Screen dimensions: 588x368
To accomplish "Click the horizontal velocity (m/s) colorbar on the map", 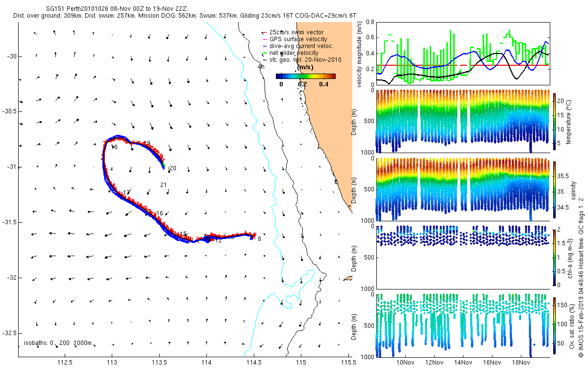I will tap(305, 76).
